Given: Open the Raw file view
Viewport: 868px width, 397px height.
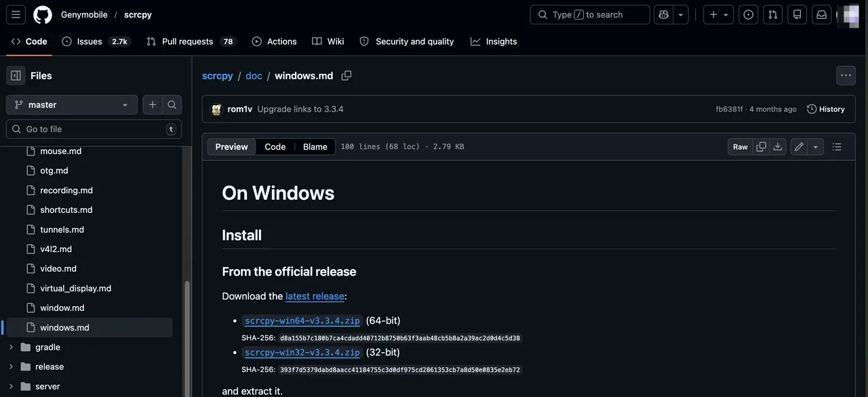Looking at the screenshot, I should coord(741,147).
